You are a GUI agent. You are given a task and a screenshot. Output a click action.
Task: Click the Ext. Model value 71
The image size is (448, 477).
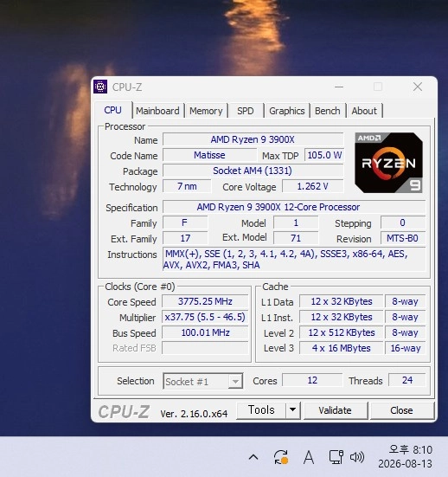(296, 238)
